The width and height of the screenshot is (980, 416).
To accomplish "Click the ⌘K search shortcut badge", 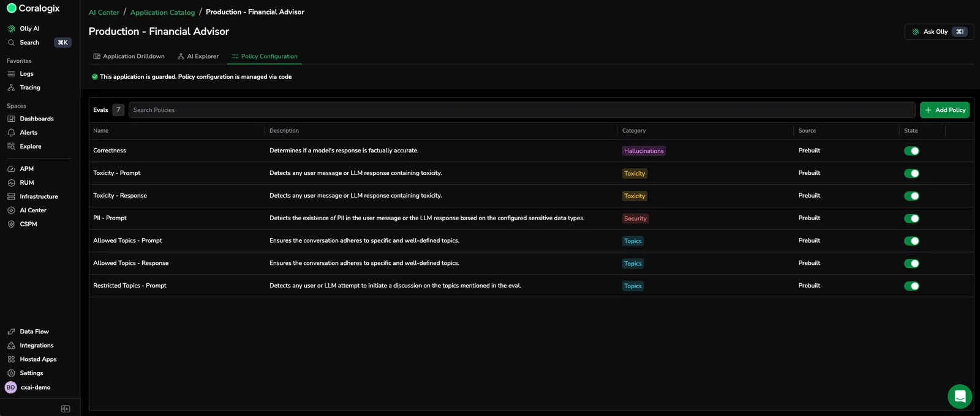I will (x=62, y=43).
